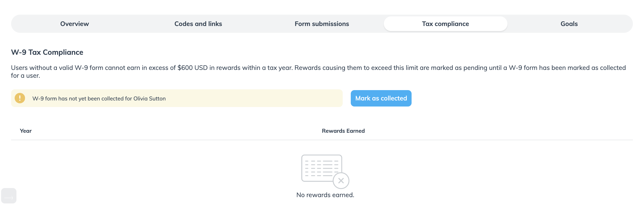The image size is (644, 211).
Task: Select the Tax compliance tab
Action: click(446, 24)
